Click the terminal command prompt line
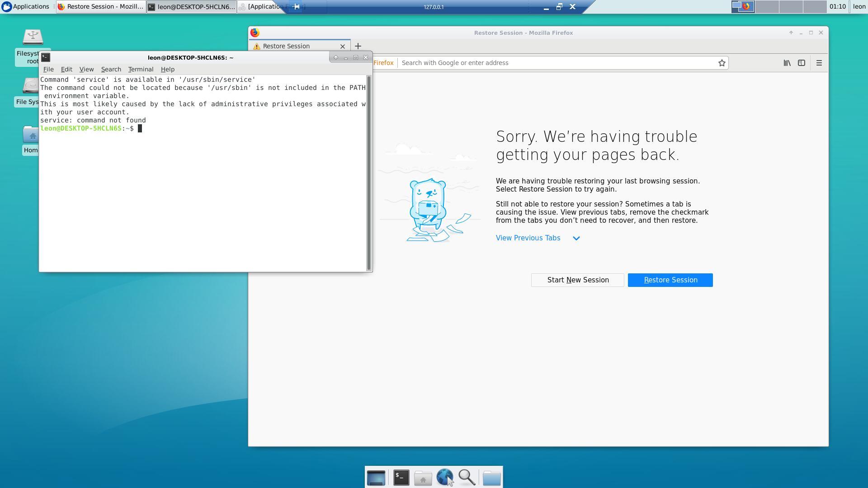Image resolution: width=868 pixels, height=488 pixels. (203, 128)
